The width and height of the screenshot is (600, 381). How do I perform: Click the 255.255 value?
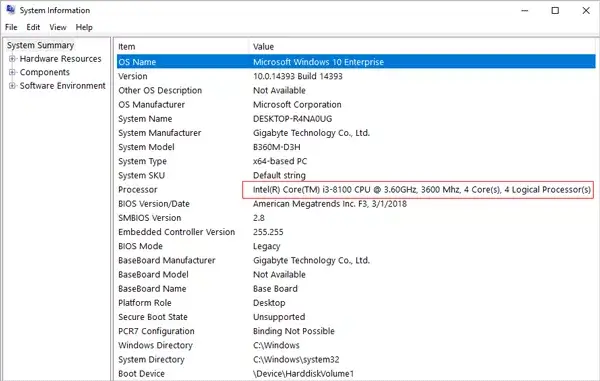point(268,232)
